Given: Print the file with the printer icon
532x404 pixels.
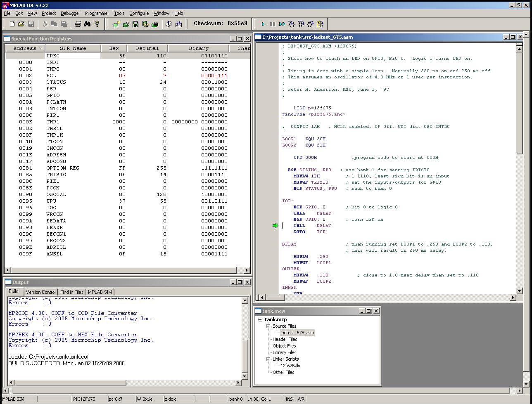Looking at the screenshot, I should (78, 24).
